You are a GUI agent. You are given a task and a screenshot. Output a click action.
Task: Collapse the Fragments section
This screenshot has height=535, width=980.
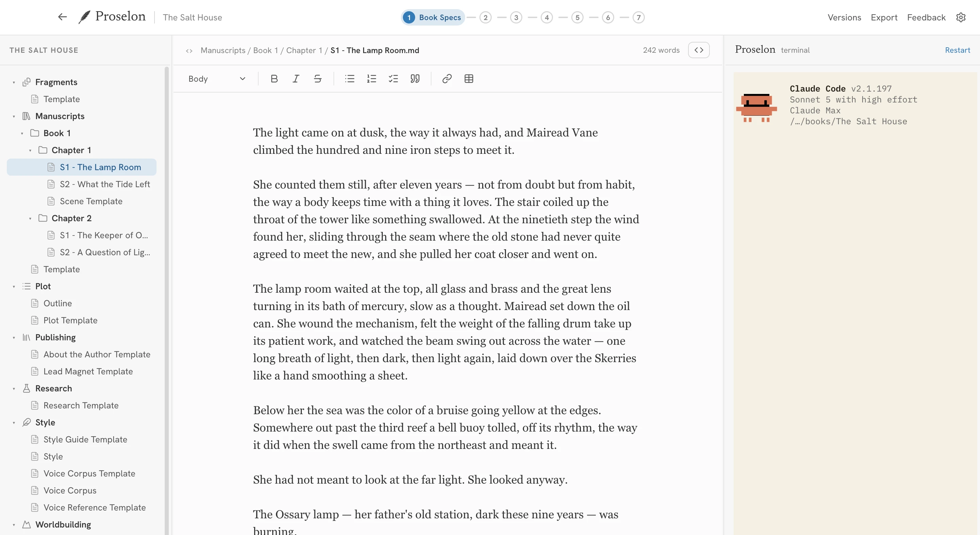[x=14, y=82]
